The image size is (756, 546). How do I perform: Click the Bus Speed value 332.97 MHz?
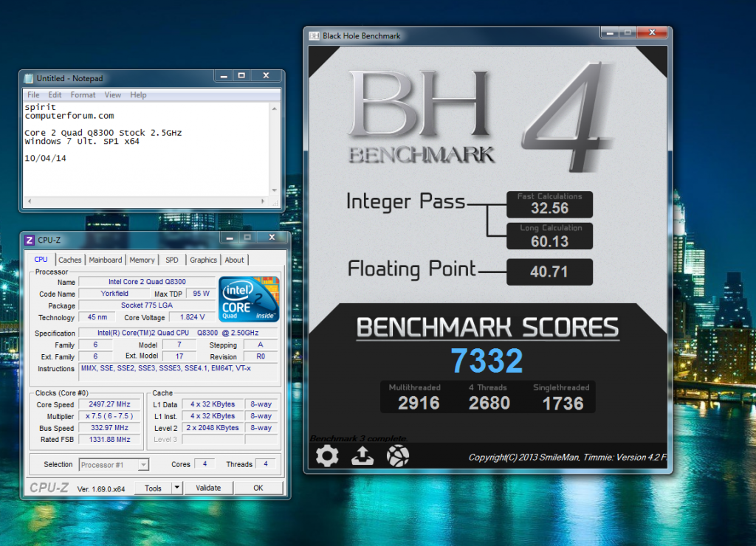point(109,427)
